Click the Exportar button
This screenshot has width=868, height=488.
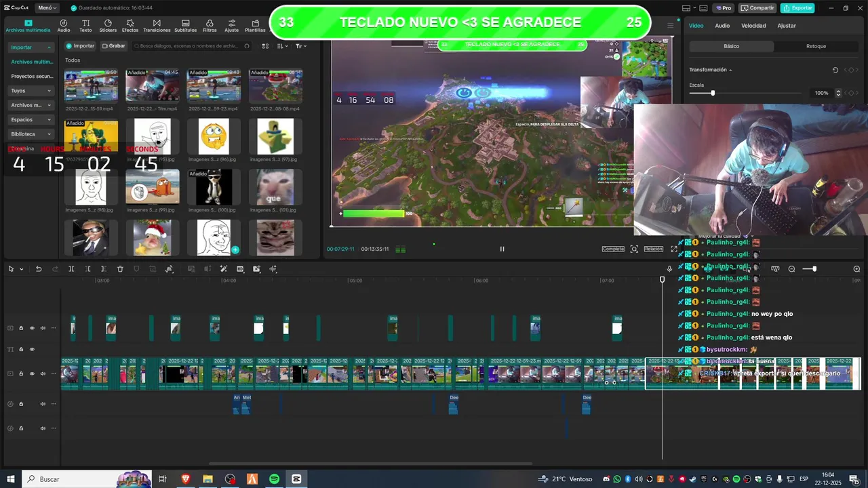tap(797, 8)
